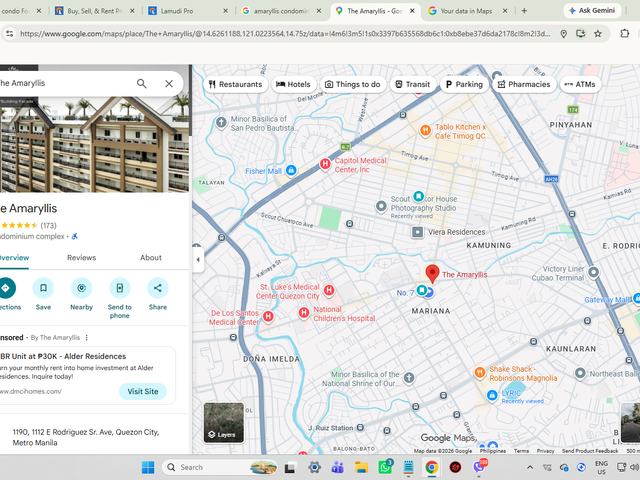Bookmark this page with star icon

point(598,33)
